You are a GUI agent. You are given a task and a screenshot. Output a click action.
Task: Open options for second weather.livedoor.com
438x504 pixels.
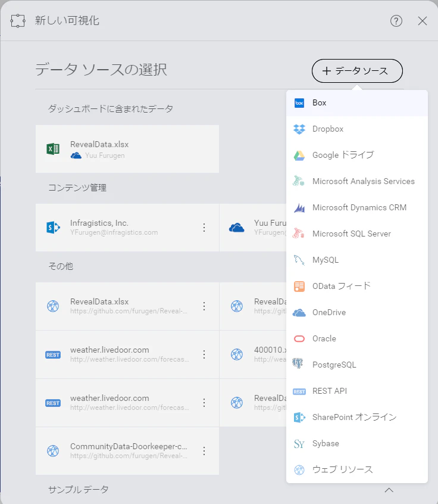(x=204, y=403)
